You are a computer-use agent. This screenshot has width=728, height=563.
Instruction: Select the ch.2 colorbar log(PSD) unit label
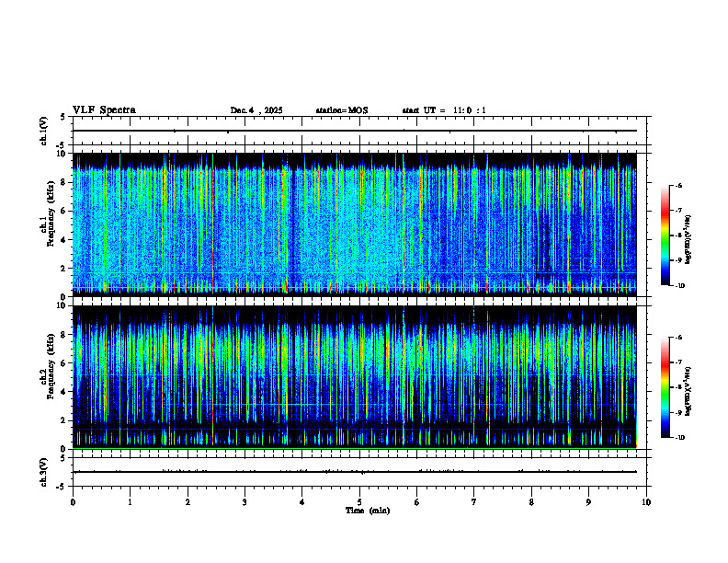pos(688,391)
